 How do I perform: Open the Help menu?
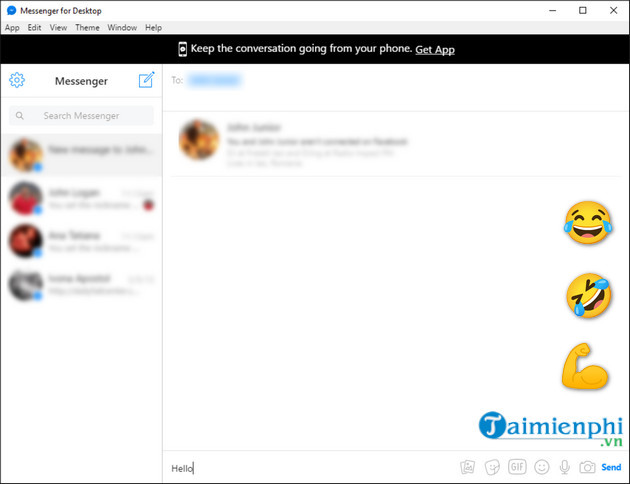pyautogui.click(x=153, y=28)
